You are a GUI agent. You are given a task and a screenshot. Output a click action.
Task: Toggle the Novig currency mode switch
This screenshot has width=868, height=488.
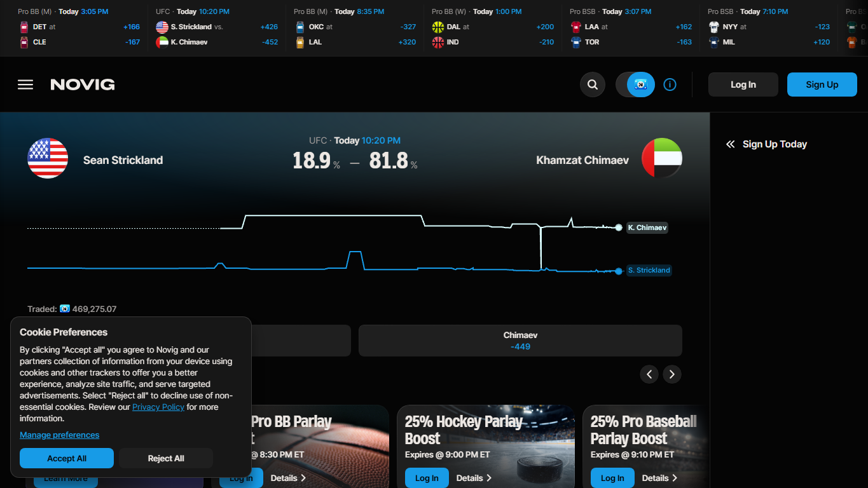(x=635, y=85)
